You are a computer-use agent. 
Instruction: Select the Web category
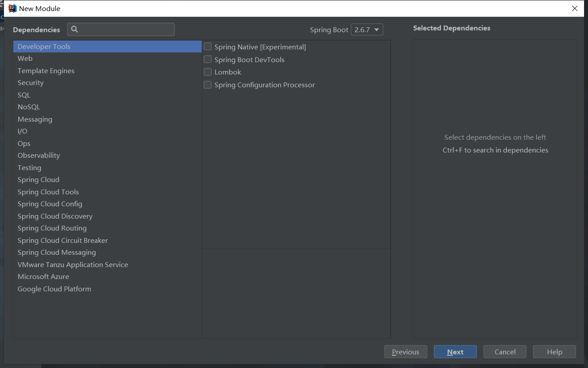pyautogui.click(x=107, y=59)
